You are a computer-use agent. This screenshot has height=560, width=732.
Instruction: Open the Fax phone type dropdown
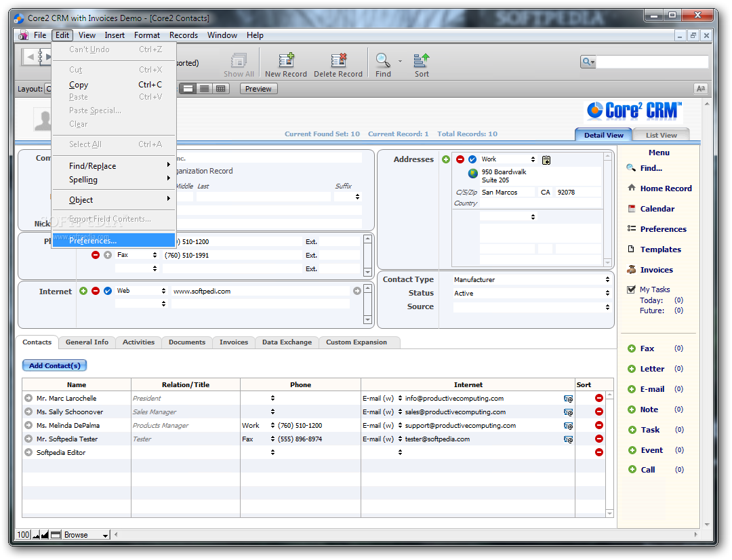(x=137, y=255)
